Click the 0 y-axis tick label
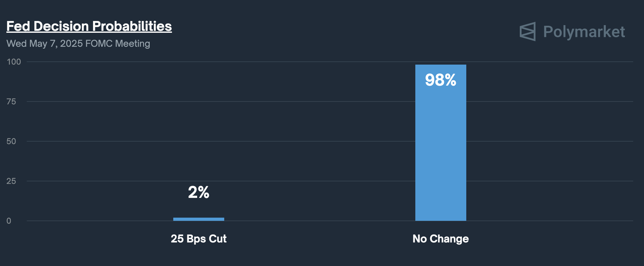644x266 pixels. click(x=9, y=221)
